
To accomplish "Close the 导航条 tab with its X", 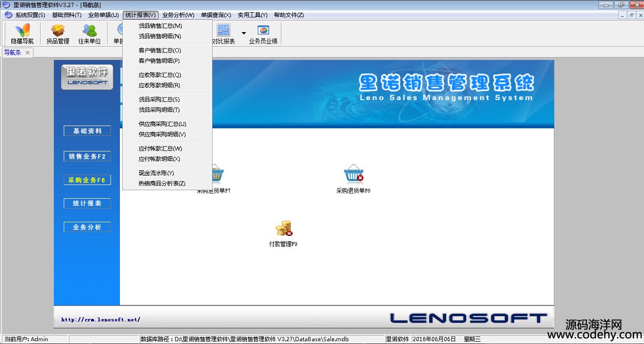I will point(27,52).
